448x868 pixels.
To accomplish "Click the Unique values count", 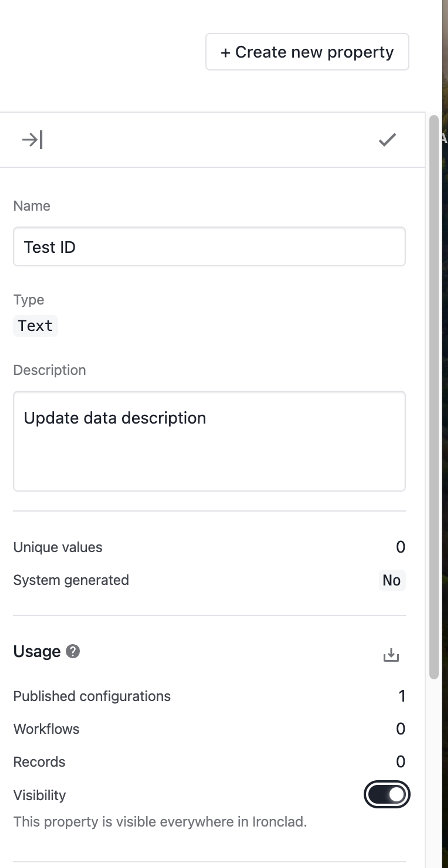I will [401, 547].
